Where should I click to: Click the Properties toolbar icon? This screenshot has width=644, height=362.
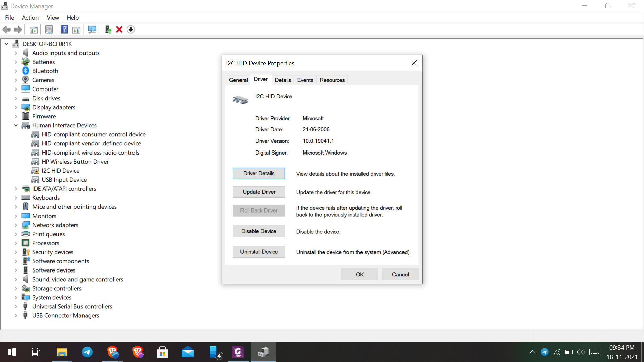[49, 29]
